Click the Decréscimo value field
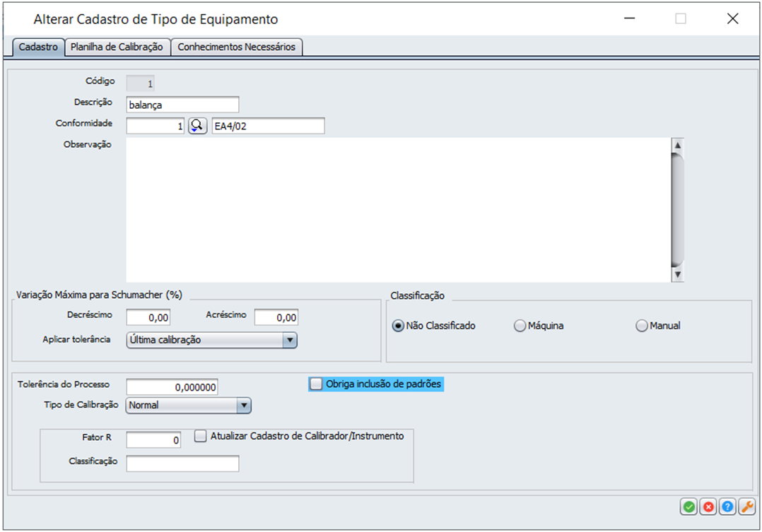The height and width of the screenshot is (532, 762). (x=148, y=317)
